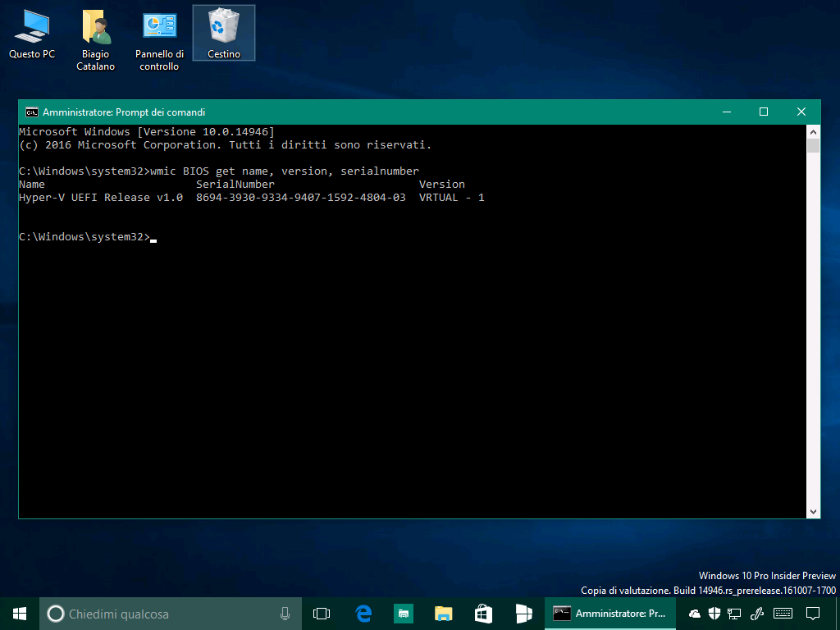Click the serial number '8694-3930-9334-9407-1592-4804-03'
The width and height of the screenshot is (840, 630).
tap(300, 197)
